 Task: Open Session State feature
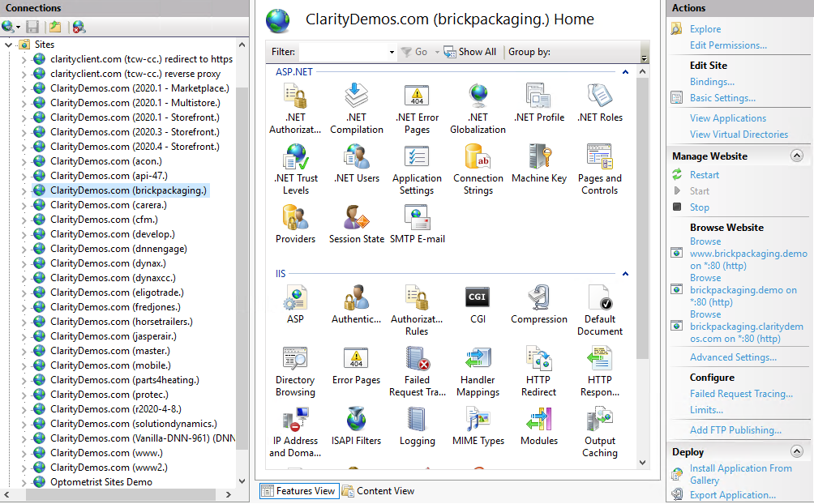(x=356, y=224)
